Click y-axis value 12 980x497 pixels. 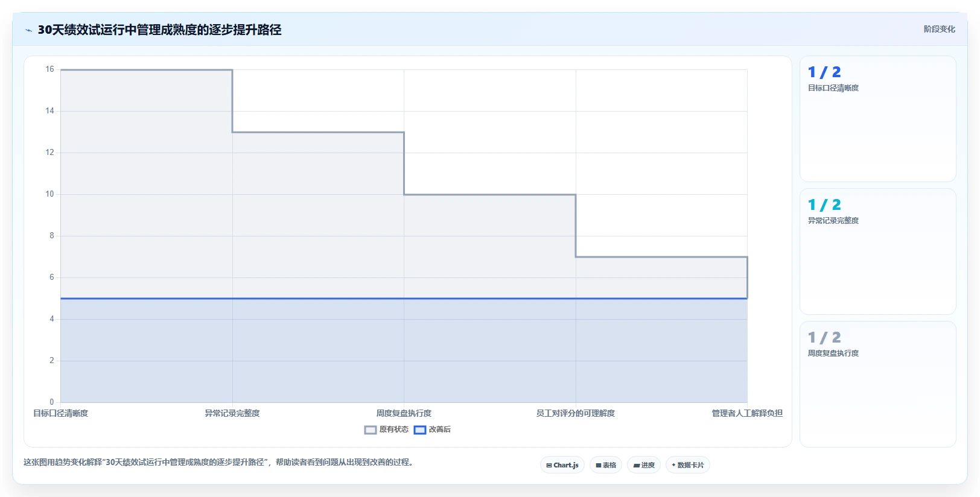pos(49,153)
